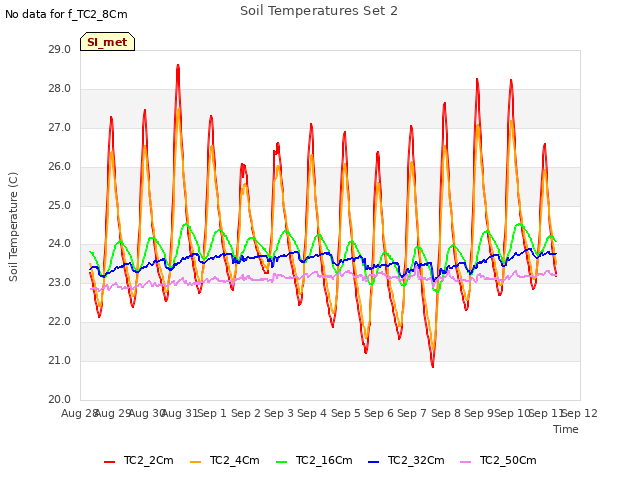Image resolution: width=640 pixels, height=480 pixels.
Task: Click the Sep 3 x-axis date label
Action: 279,413
